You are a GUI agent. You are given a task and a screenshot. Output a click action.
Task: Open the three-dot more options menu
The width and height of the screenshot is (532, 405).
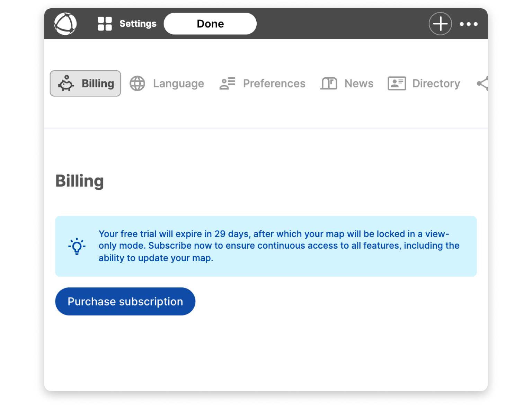(x=468, y=24)
